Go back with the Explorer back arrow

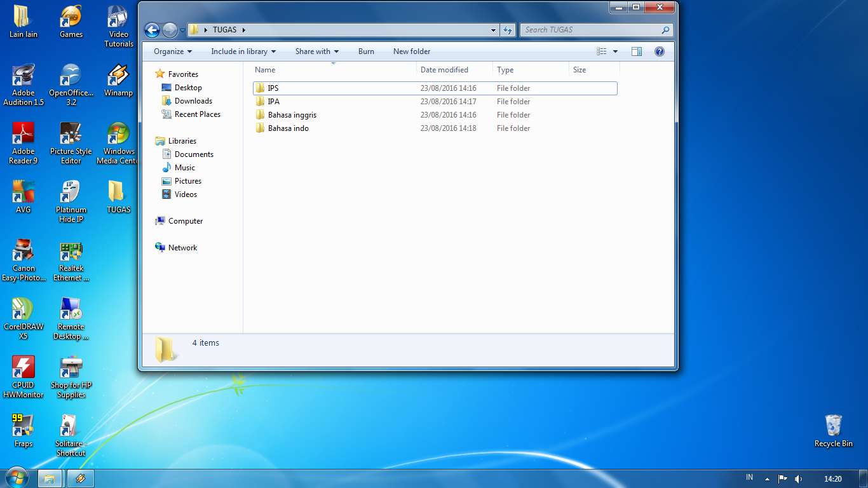(x=152, y=30)
